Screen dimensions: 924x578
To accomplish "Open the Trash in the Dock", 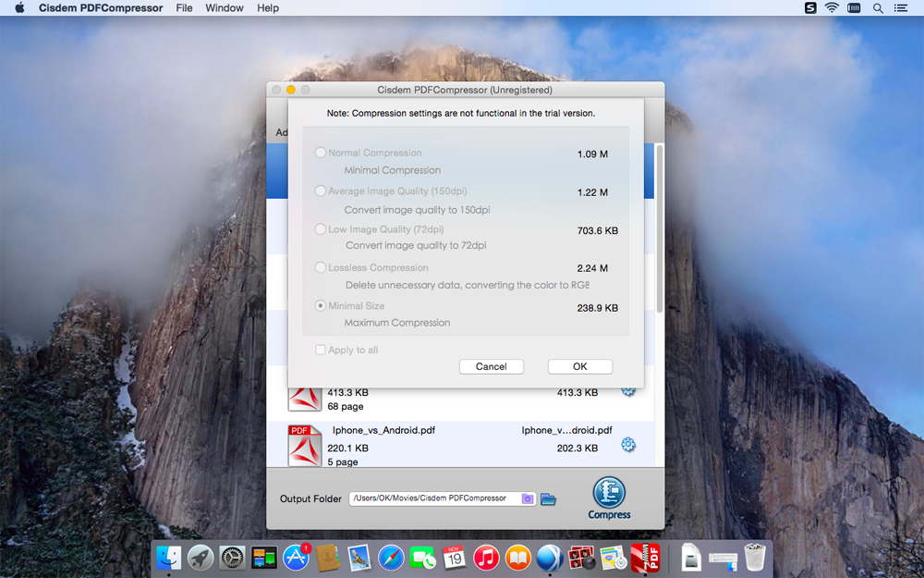I will 755,558.
